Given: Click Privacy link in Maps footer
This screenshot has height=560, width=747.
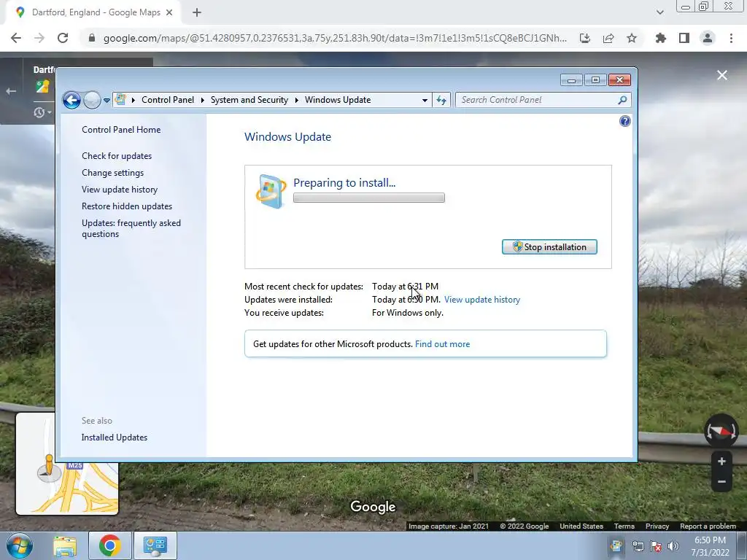Looking at the screenshot, I should tap(657, 526).
